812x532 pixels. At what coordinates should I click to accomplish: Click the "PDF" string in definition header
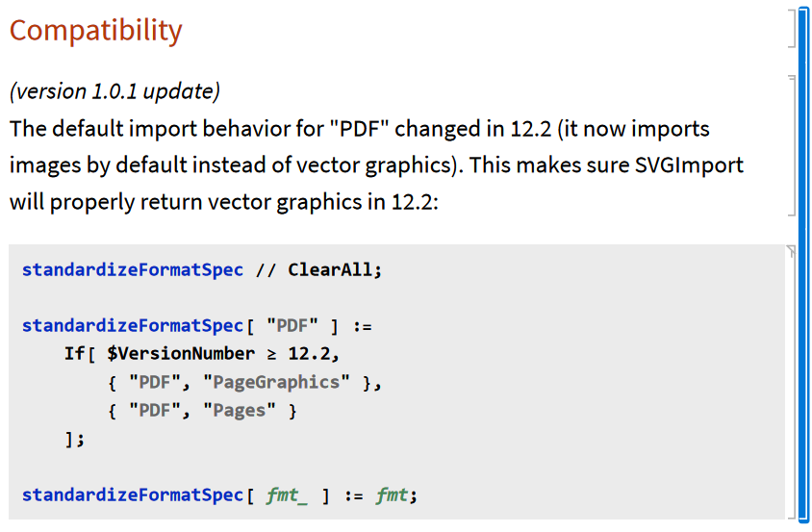tap(292, 326)
